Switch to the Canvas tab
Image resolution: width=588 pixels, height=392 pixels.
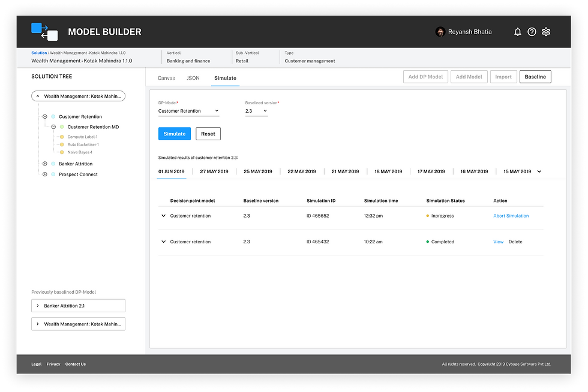tap(166, 78)
